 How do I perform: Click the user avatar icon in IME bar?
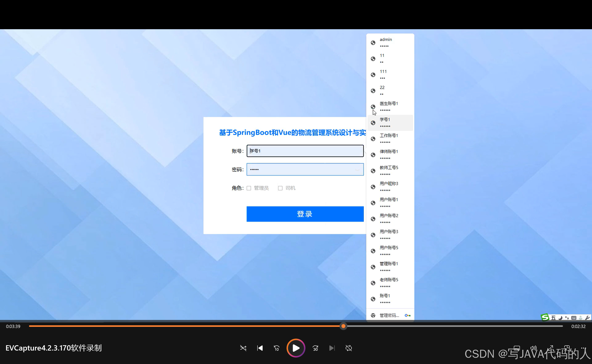pos(581,318)
